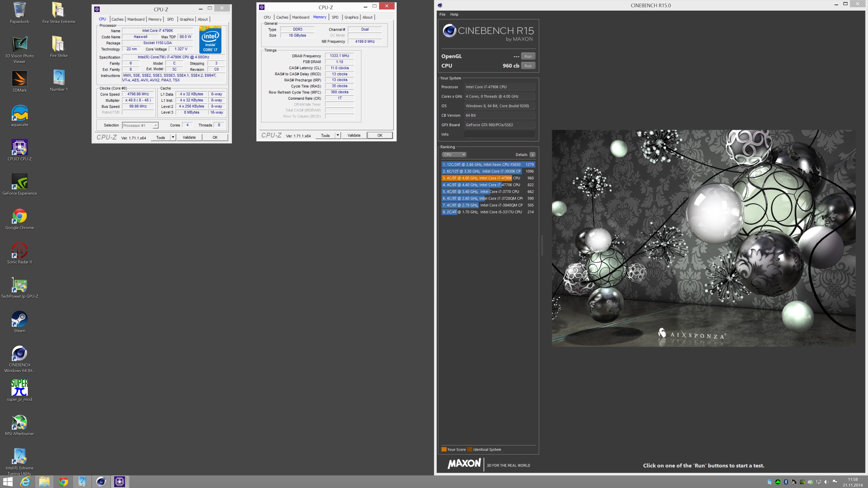
Task: Launch Sonic Radar II shortcut
Action: tap(19, 253)
